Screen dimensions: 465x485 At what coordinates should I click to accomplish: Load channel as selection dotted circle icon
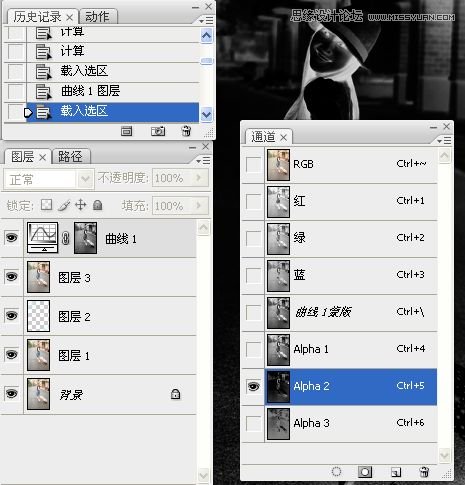[337, 472]
